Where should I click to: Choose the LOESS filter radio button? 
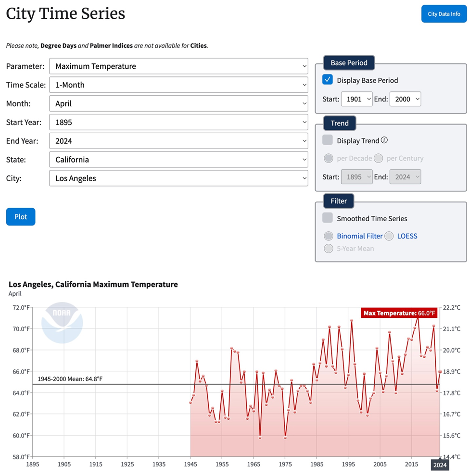pyautogui.click(x=389, y=236)
